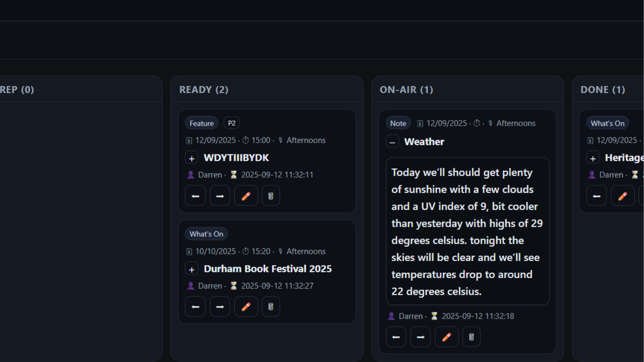
Task: Switch focus to the ON-AIR column header
Action: click(407, 89)
